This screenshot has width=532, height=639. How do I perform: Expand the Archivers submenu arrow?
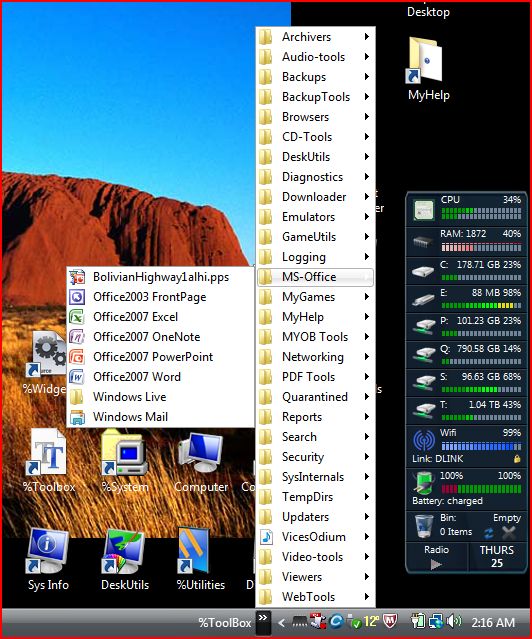click(367, 37)
